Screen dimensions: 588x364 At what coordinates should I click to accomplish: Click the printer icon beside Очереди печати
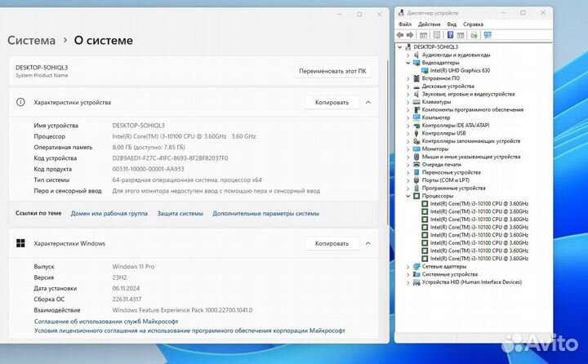click(x=416, y=165)
